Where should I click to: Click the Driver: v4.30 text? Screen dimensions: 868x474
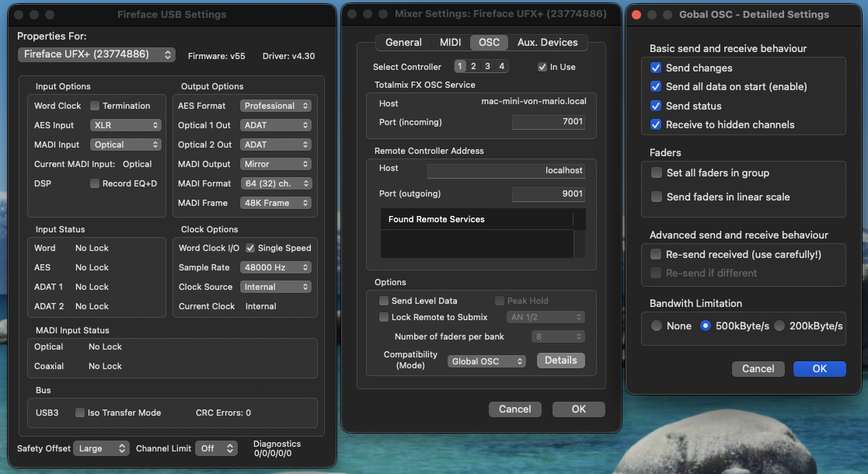[288, 56]
